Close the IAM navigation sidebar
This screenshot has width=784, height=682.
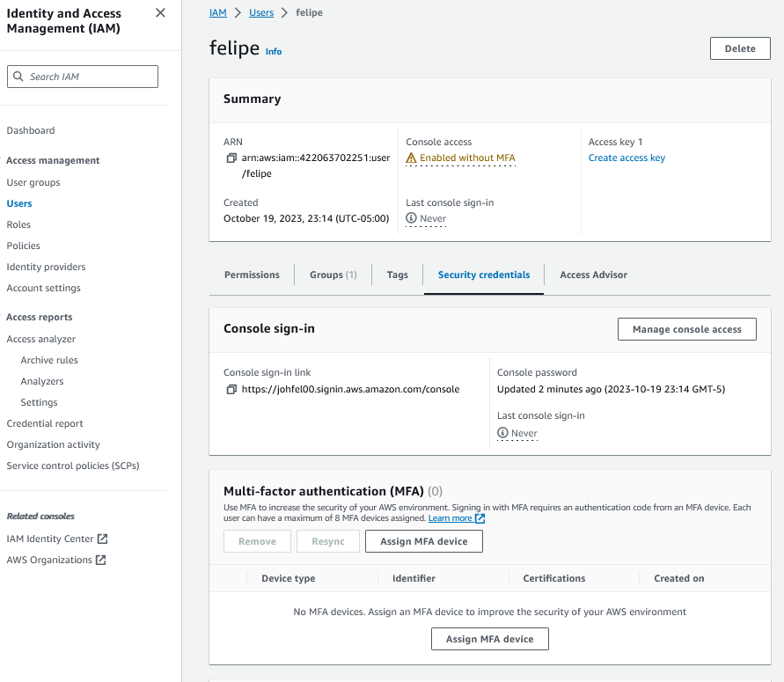(x=159, y=13)
